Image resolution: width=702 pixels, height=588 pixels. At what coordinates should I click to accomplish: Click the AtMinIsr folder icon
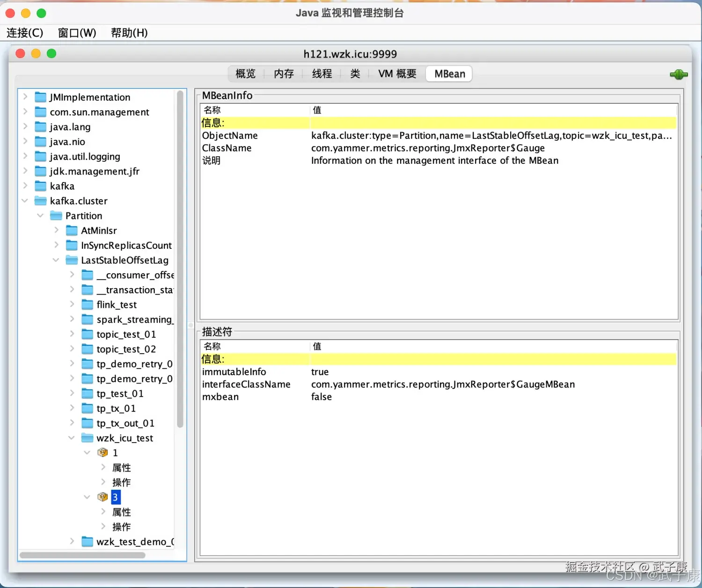click(72, 231)
